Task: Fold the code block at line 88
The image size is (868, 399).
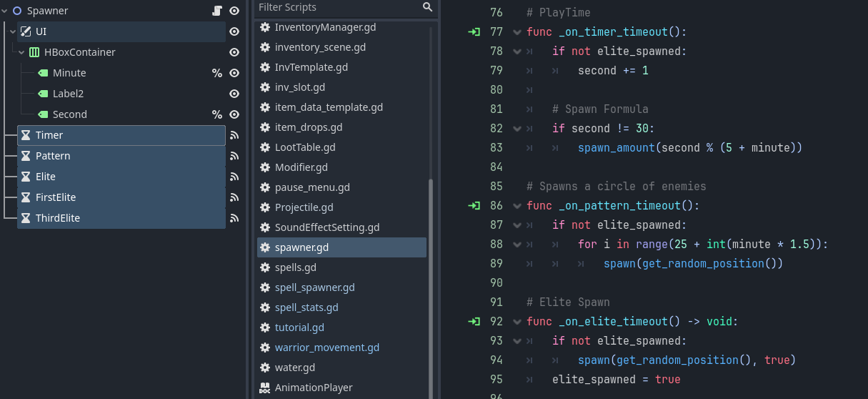Action: [517, 245]
